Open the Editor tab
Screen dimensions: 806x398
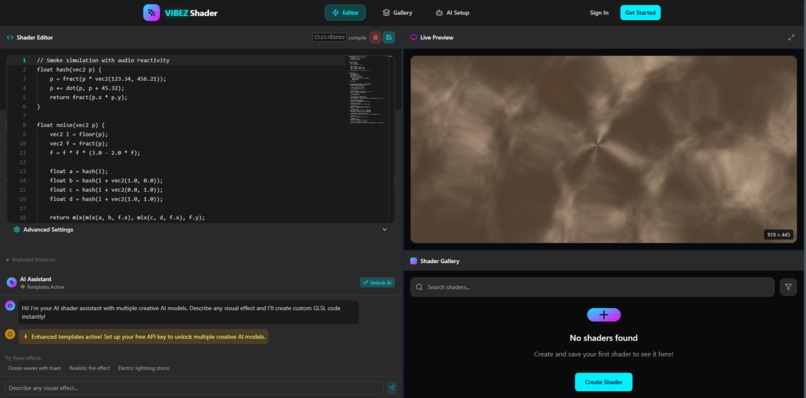tap(345, 13)
